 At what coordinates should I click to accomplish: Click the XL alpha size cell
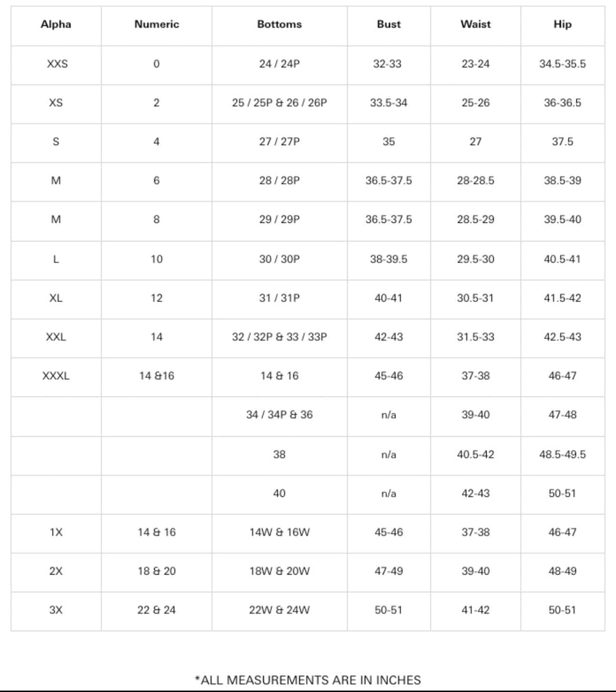tap(56, 298)
